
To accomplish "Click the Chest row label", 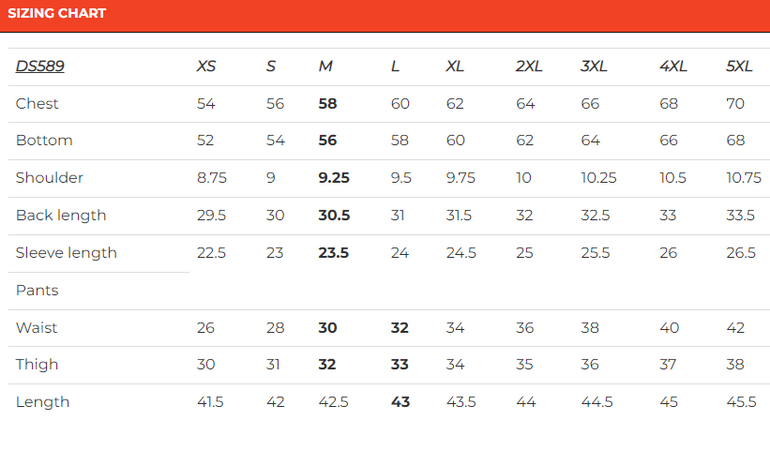I will click(x=37, y=104).
